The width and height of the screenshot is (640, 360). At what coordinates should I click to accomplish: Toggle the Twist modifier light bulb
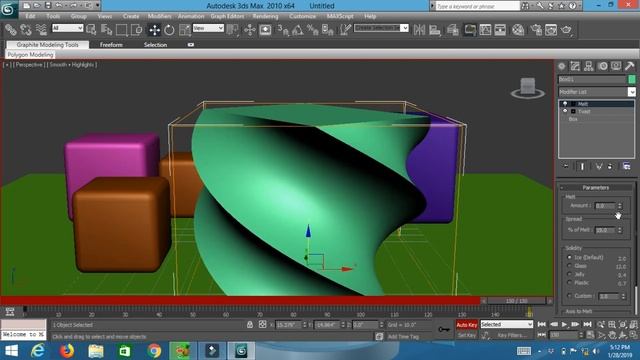click(x=565, y=111)
